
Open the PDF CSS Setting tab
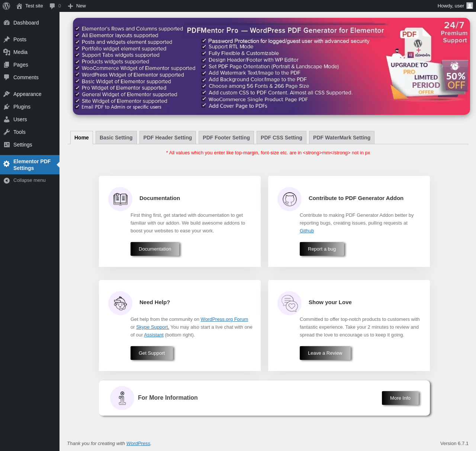282,138
